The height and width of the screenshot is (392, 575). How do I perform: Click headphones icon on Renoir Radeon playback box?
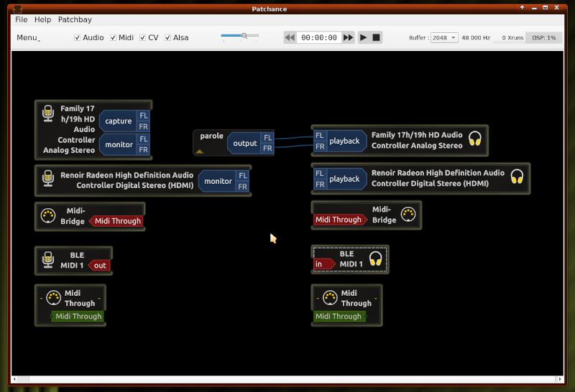pyautogui.click(x=517, y=177)
